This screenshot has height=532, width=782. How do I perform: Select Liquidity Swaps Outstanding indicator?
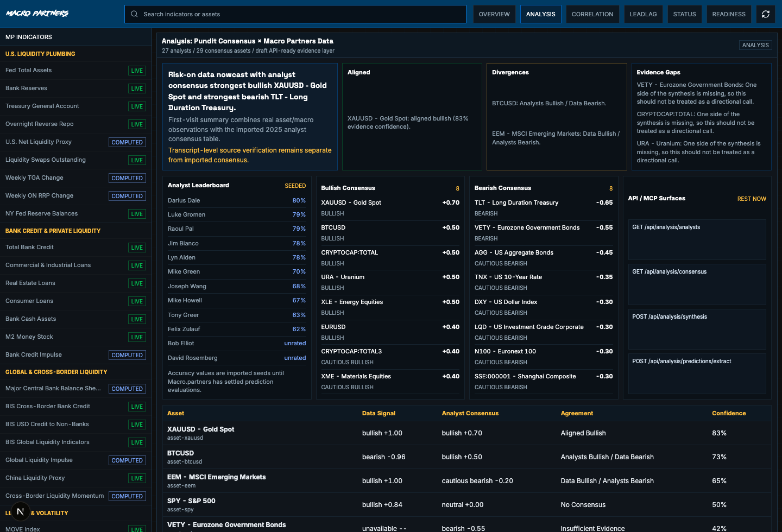pos(75,160)
